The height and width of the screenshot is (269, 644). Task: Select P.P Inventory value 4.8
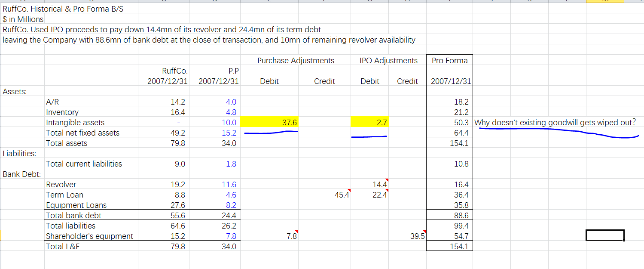pyautogui.click(x=231, y=112)
